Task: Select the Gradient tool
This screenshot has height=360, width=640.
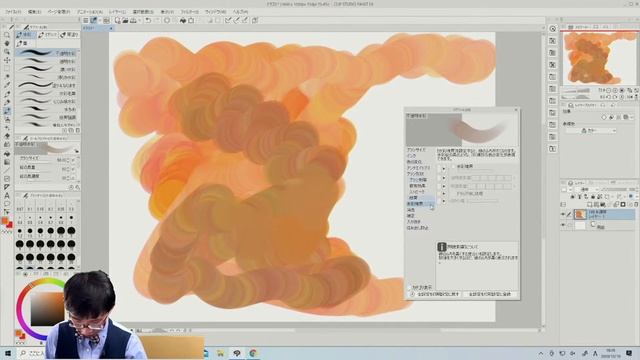Action: pyautogui.click(x=7, y=162)
